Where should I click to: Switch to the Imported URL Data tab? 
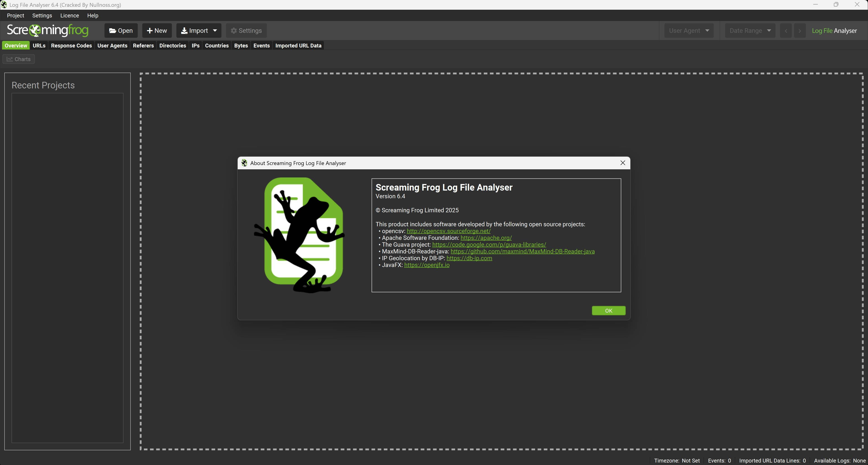298,45
